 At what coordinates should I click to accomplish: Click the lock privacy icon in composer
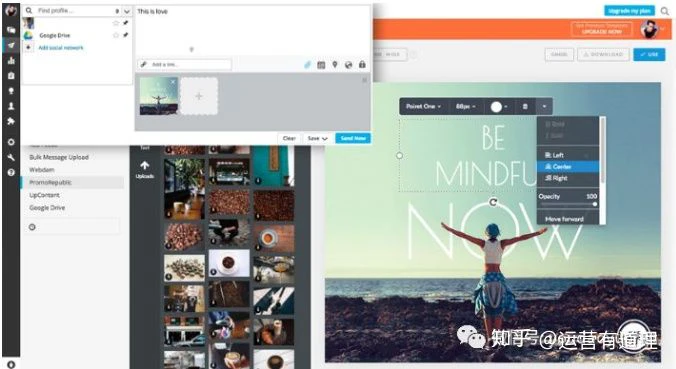362,65
